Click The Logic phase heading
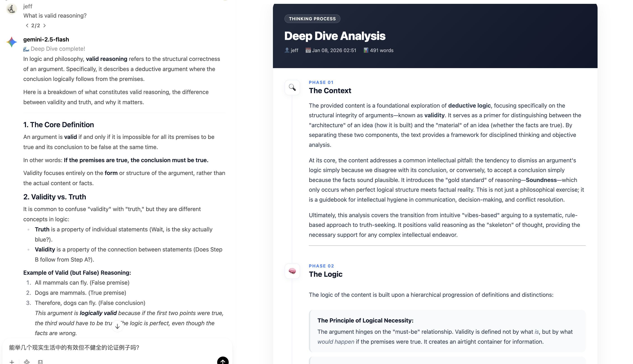The image size is (633, 364). tap(325, 274)
